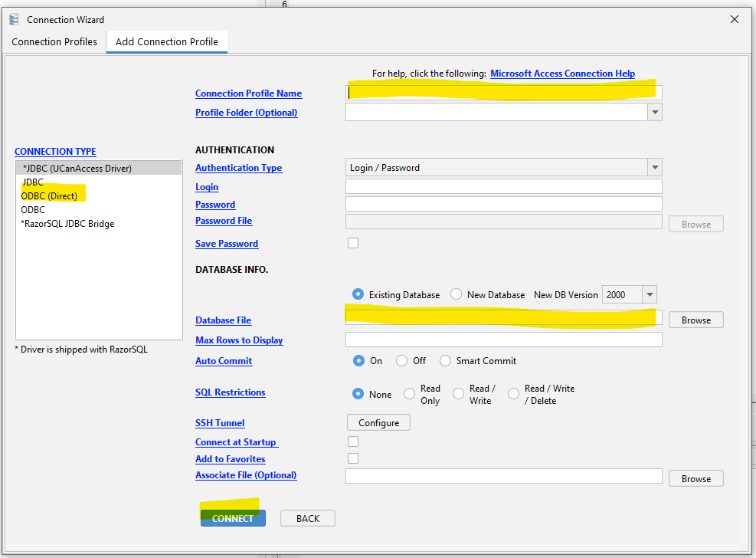Open the New DB Version dropdown
The width and height of the screenshot is (756, 558).
[x=650, y=294]
